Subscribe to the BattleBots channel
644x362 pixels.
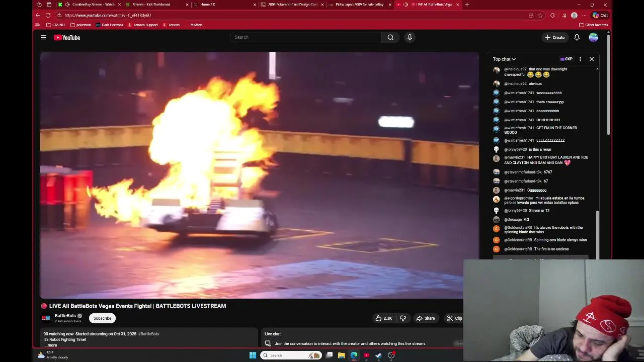click(102, 318)
